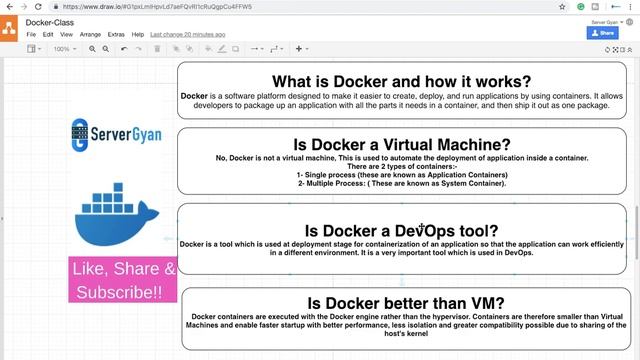The width and height of the screenshot is (640, 360).
Task: Open the Arrange menu
Action: [x=90, y=35]
